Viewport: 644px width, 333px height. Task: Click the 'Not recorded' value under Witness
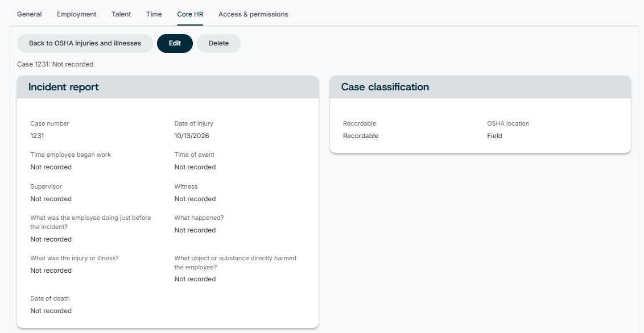pyautogui.click(x=195, y=199)
